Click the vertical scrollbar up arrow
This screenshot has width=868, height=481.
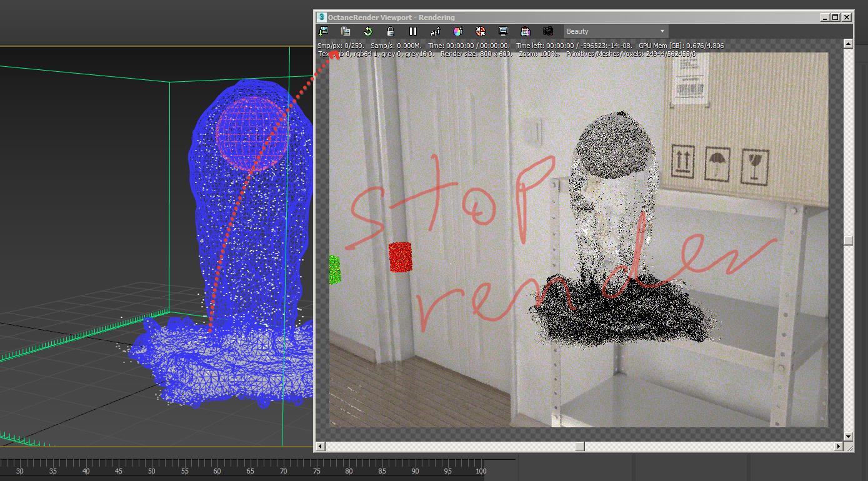[x=848, y=44]
